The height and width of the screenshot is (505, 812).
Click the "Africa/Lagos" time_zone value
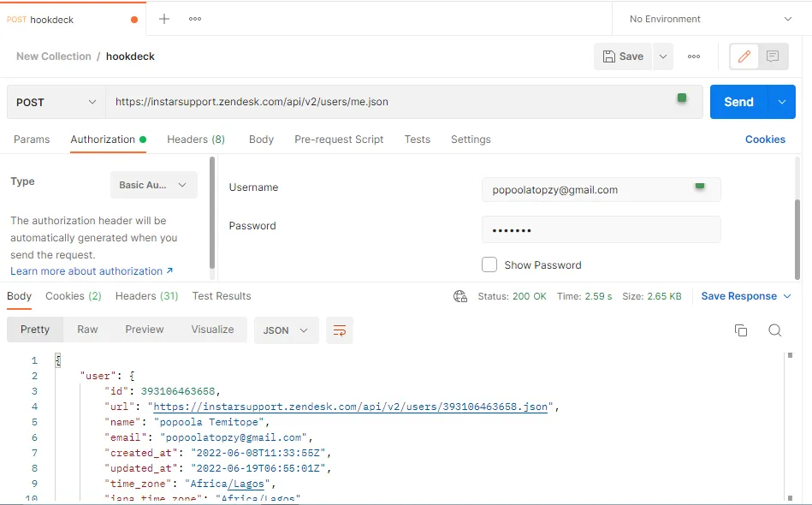click(228, 484)
